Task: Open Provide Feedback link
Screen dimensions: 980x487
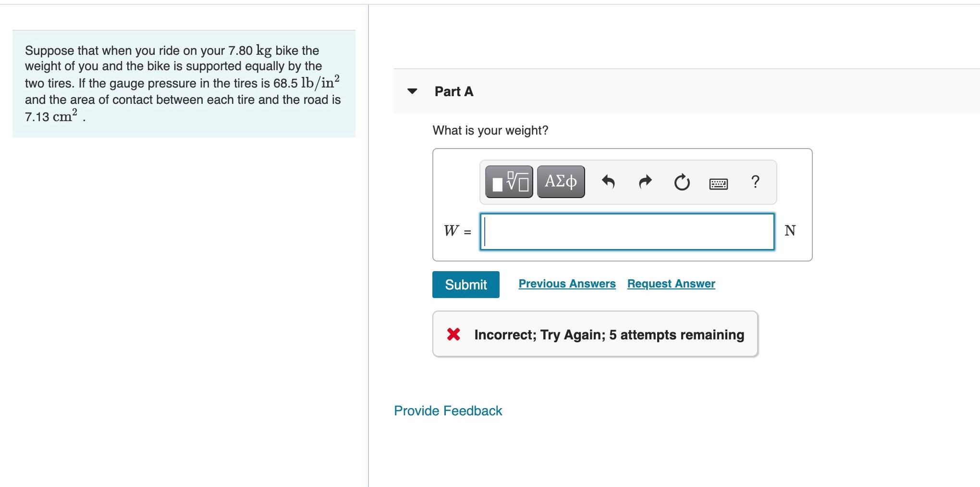Action: tap(448, 411)
